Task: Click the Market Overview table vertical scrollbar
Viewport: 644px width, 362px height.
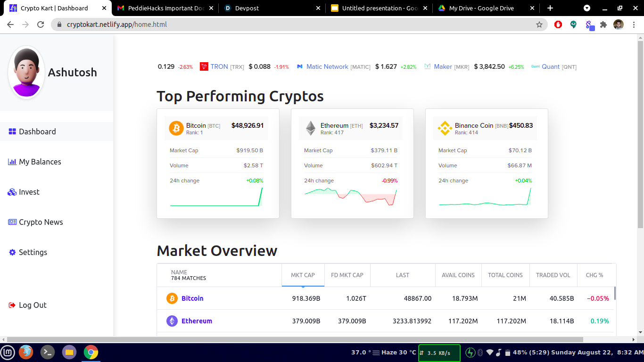Action: pyautogui.click(x=615, y=293)
